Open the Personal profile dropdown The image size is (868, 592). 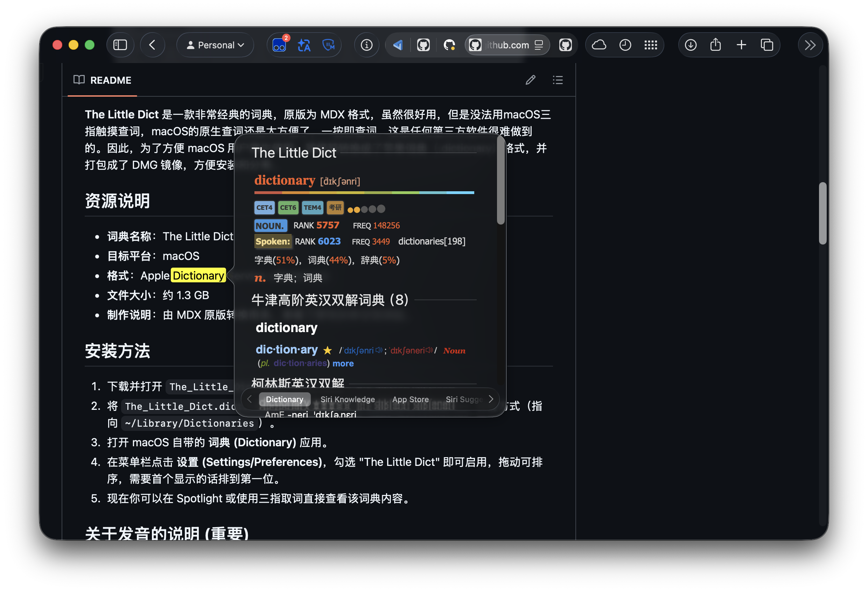point(215,45)
